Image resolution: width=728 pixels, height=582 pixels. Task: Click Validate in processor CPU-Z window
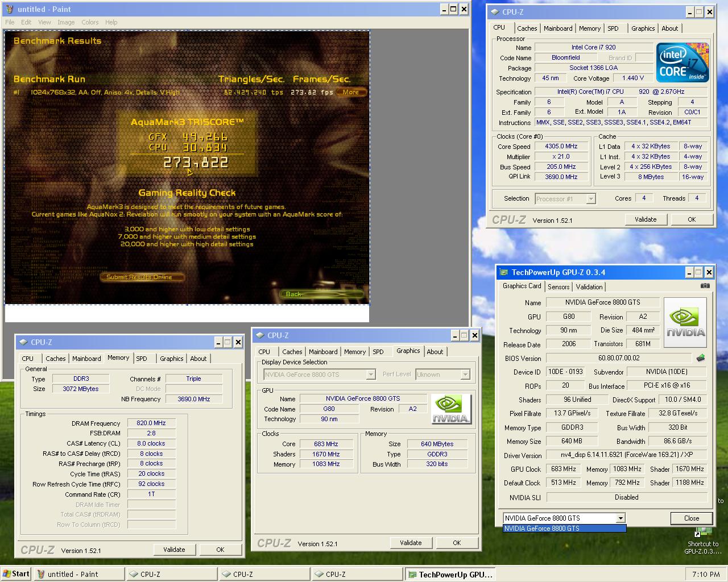click(646, 219)
